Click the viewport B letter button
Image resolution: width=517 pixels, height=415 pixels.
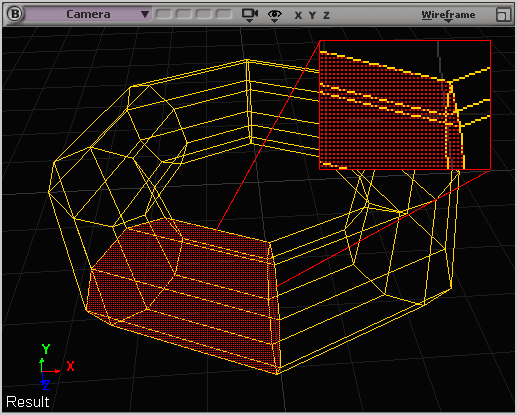(x=15, y=14)
